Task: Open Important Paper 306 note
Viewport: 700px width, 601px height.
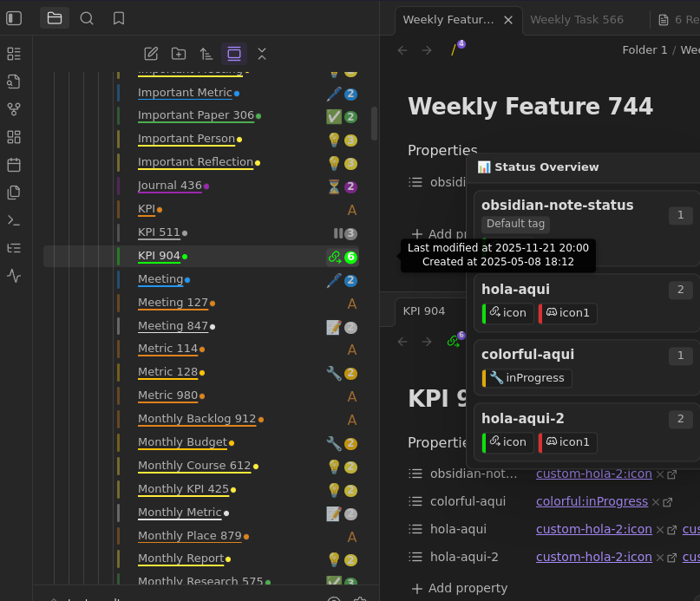Action: (x=196, y=114)
